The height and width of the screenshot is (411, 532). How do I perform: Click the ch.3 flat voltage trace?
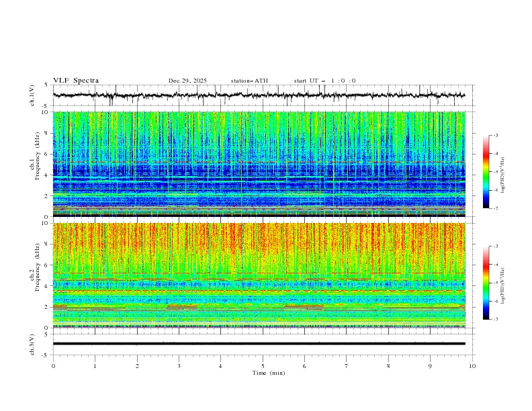tap(259, 344)
